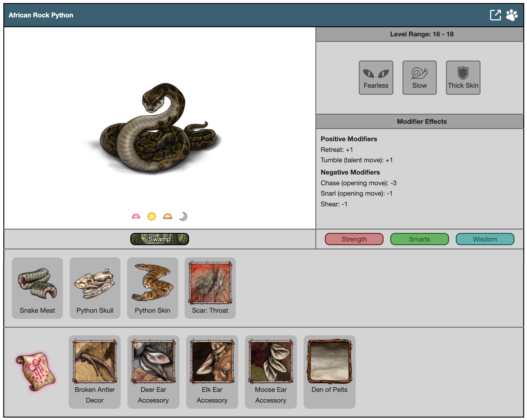Choose the Deer Ear Accessory item
This screenshot has width=527, height=420.
pyautogui.click(x=153, y=372)
